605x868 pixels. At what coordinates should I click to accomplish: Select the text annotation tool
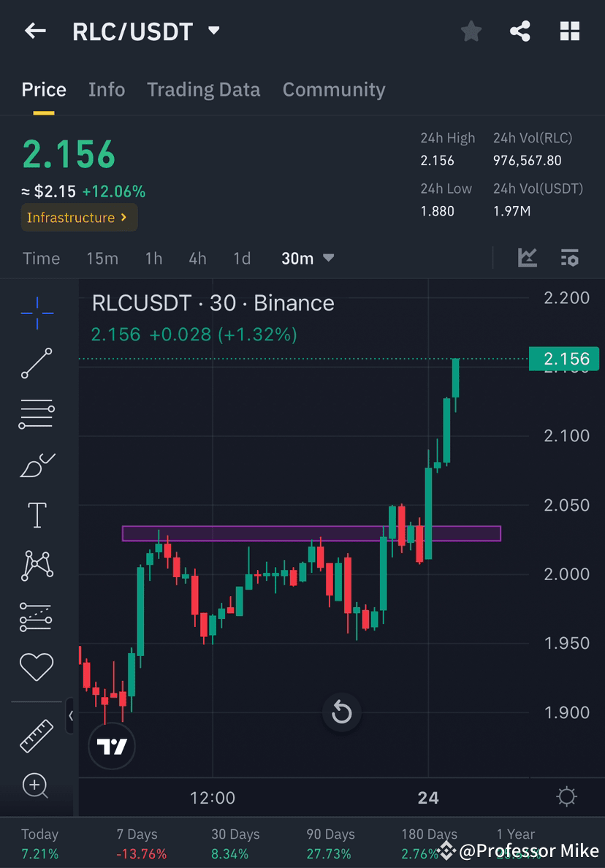(37, 514)
